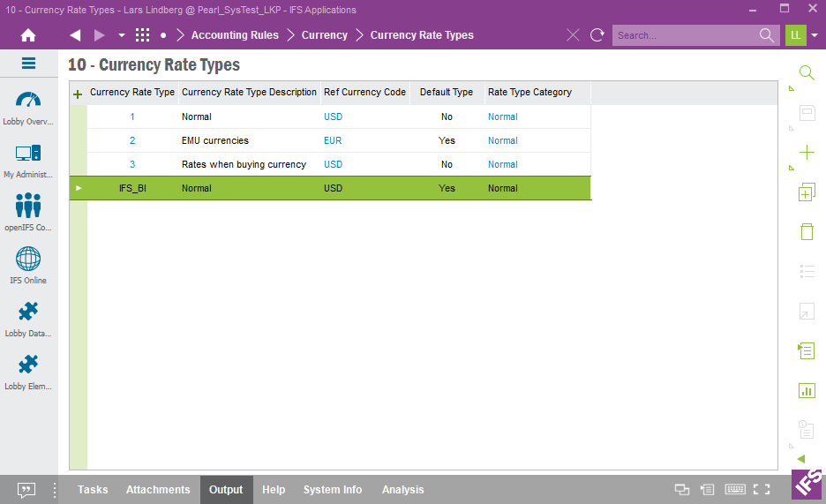Image resolution: width=826 pixels, height=504 pixels.
Task: Select rate type 3 cell
Action: [132, 164]
